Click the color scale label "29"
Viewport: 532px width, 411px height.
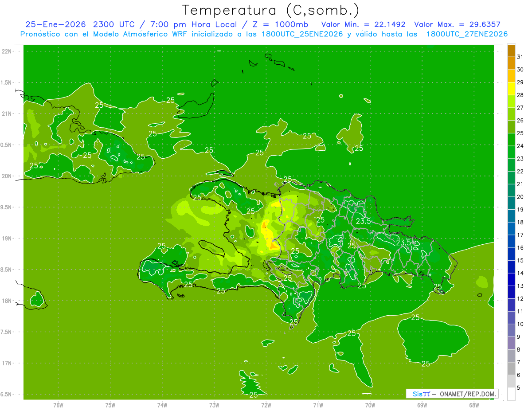(x=520, y=82)
